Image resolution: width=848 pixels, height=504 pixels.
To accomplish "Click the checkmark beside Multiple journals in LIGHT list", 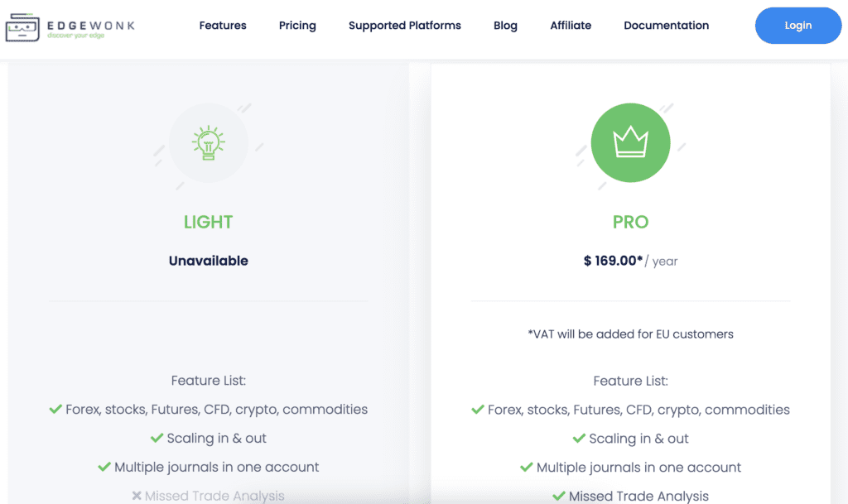I will click(x=104, y=466).
